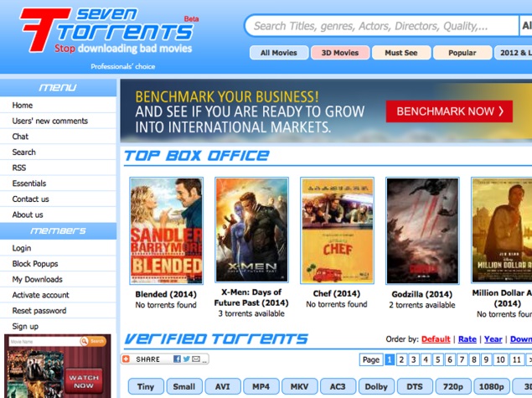Open the Must See category

pos(401,53)
